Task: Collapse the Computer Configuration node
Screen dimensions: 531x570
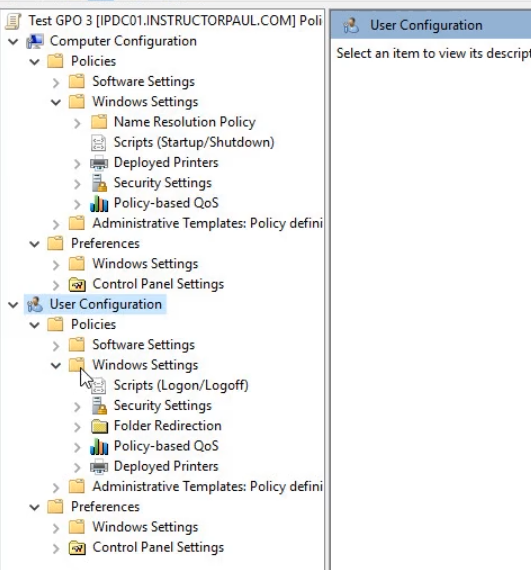Action: click(x=13, y=41)
